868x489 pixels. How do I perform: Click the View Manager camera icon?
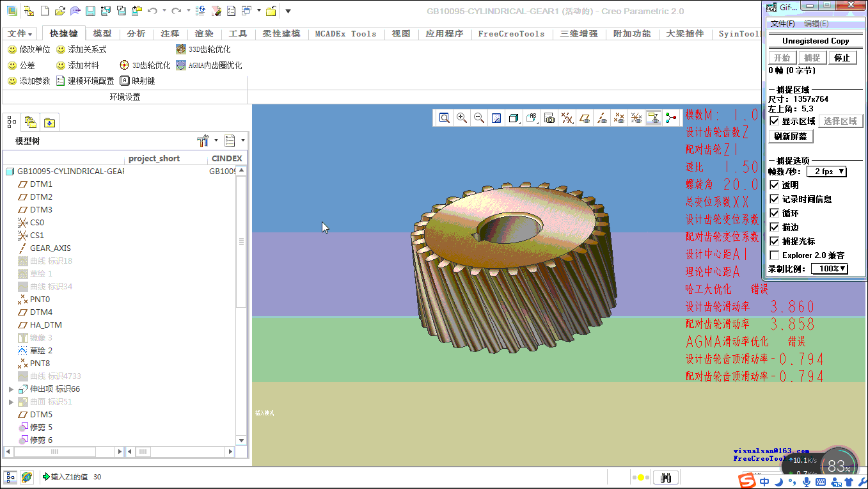[x=549, y=118]
